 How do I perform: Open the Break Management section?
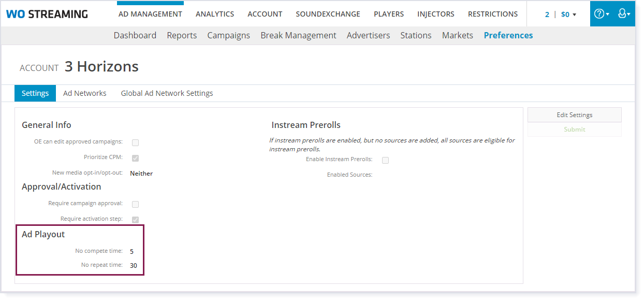pos(298,35)
